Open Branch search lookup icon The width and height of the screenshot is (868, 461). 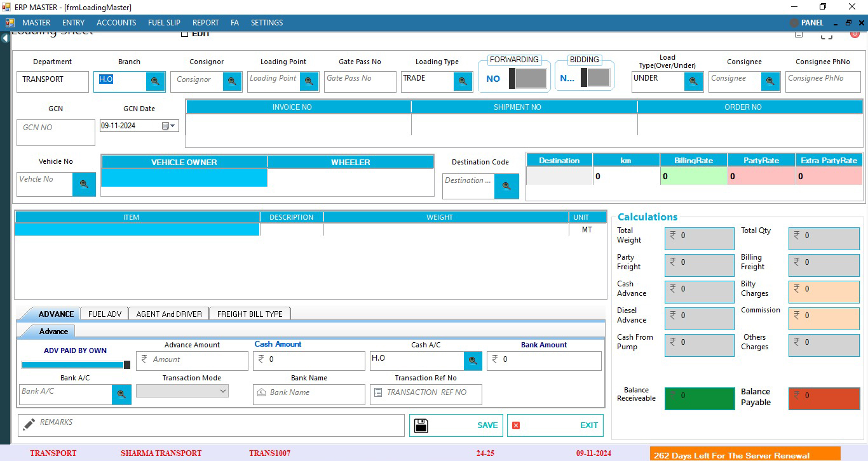pyautogui.click(x=155, y=81)
